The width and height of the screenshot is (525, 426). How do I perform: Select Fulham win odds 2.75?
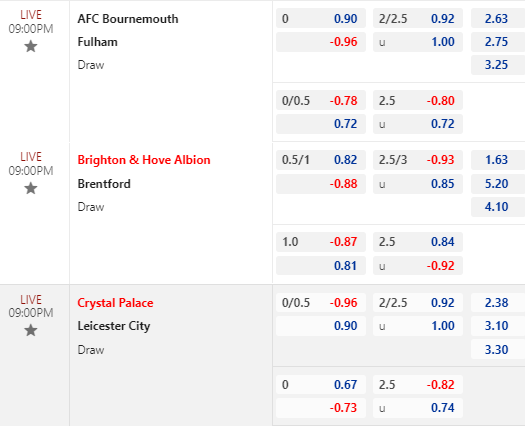click(x=498, y=42)
